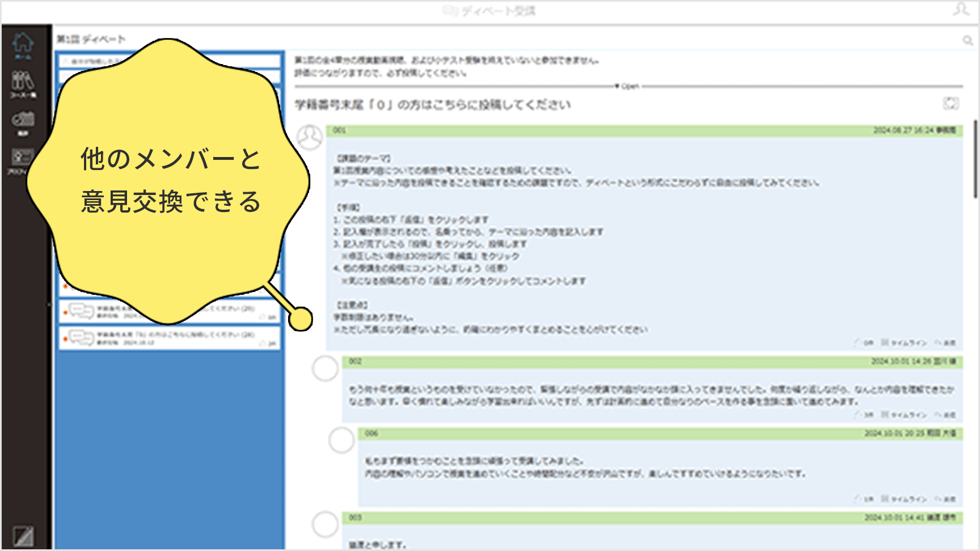Select the second-to-last thread row in list
The image size is (980, 551).
(x=170, y=312)
